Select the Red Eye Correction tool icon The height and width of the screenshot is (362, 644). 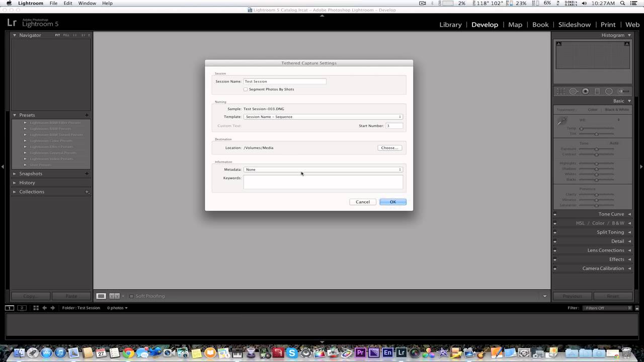coord(586,92)
